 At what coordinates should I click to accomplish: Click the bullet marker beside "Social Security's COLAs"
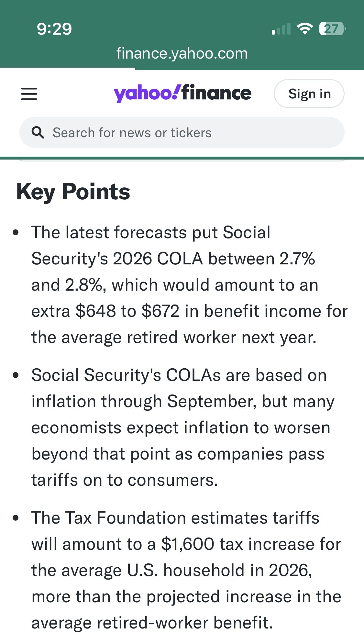[x=16, y=375]
